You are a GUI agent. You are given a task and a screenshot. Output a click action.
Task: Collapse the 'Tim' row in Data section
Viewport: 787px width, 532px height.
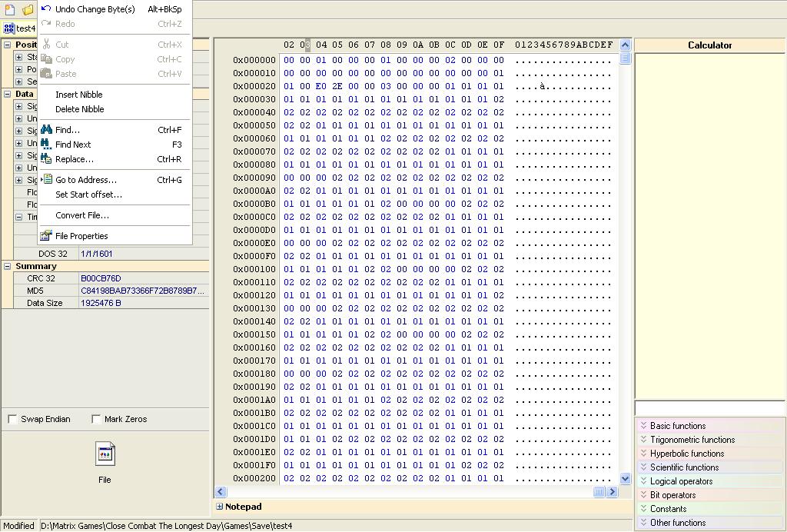18,217
